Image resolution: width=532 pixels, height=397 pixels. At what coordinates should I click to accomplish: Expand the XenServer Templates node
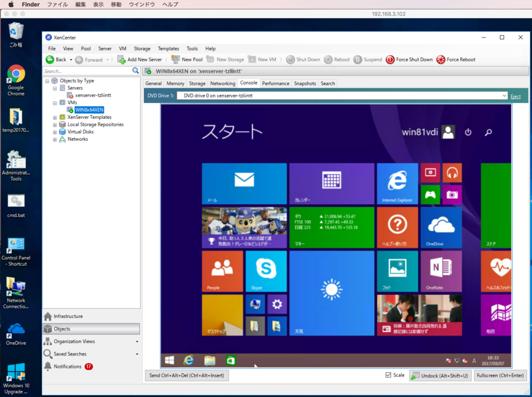pos(55,117)
